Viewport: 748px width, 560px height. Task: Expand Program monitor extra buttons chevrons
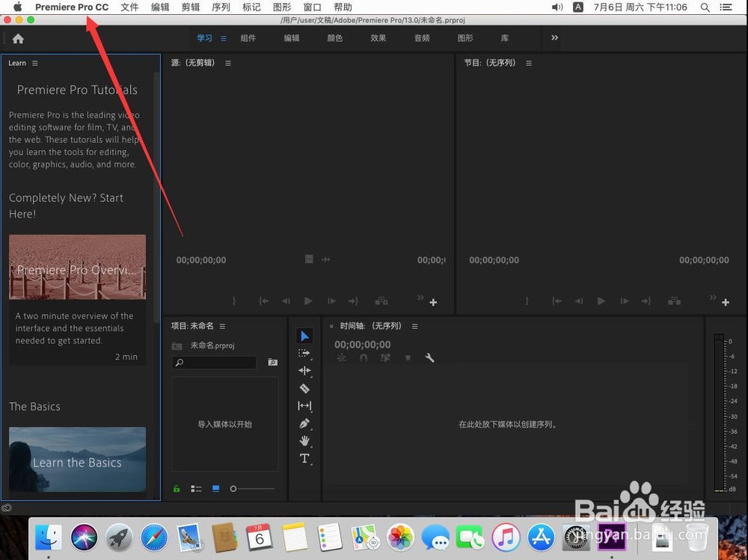pyautogui.click(x=713, y=298)
